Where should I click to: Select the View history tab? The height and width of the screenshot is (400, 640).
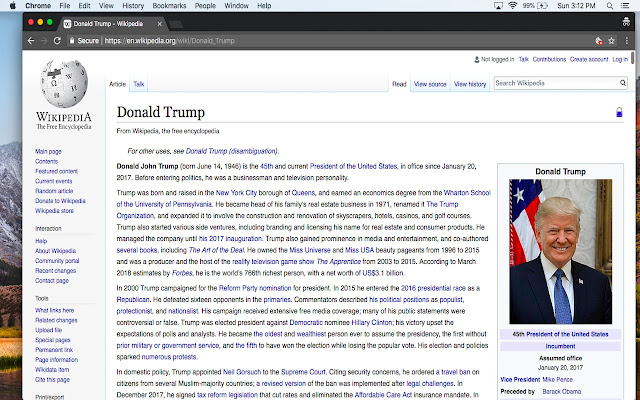coord(470,84)
